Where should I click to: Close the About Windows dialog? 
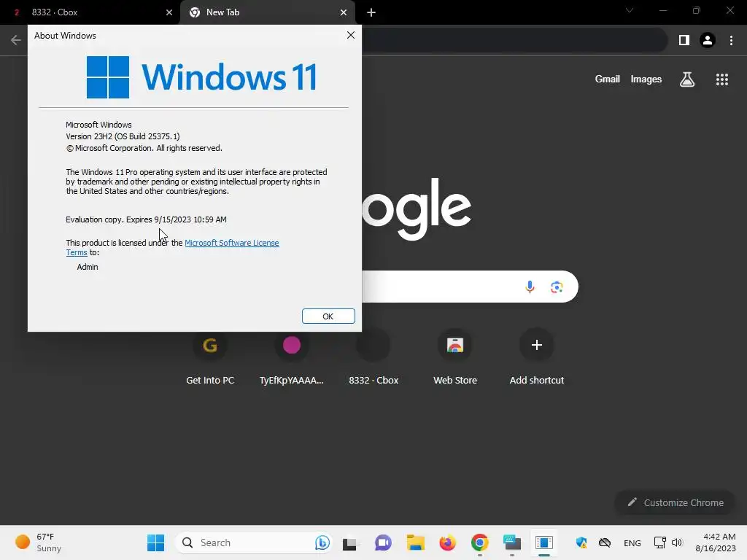tap(351, 35)
